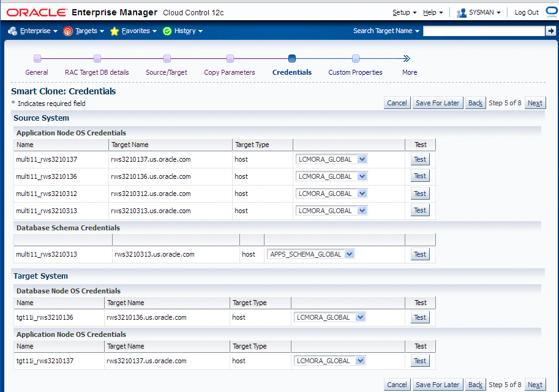
Task: Open credential dropdown for multi11_rws3210312
Action: pyautogui.click(x=332, y=194)
